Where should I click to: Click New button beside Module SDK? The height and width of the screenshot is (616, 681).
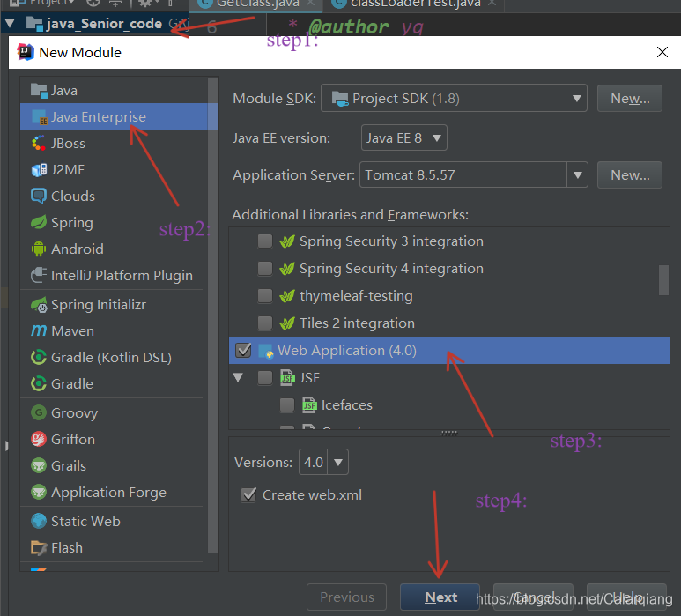click(x=630, y=98)
